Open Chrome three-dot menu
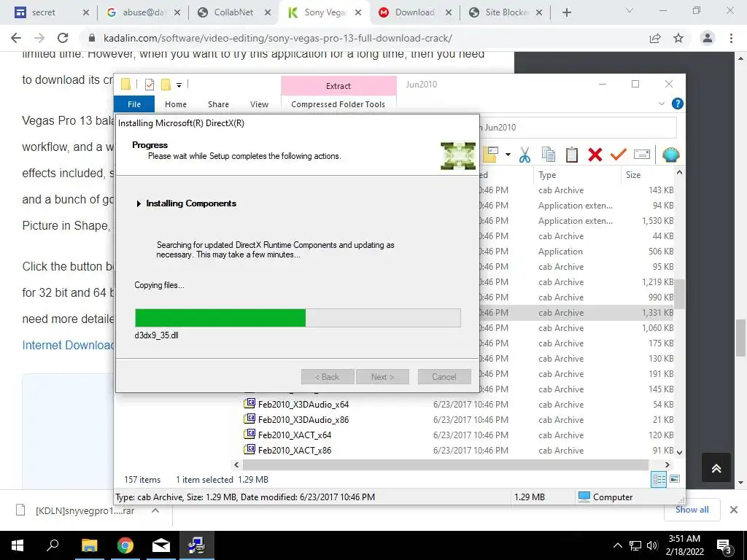This screenshot has height=560, width=747. pos(731,38)
